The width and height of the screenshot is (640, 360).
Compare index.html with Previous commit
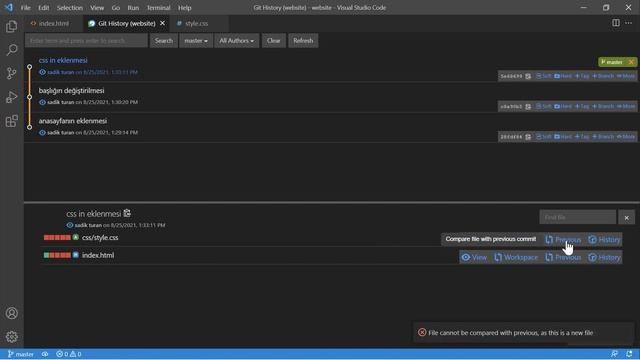coord(563,258)
